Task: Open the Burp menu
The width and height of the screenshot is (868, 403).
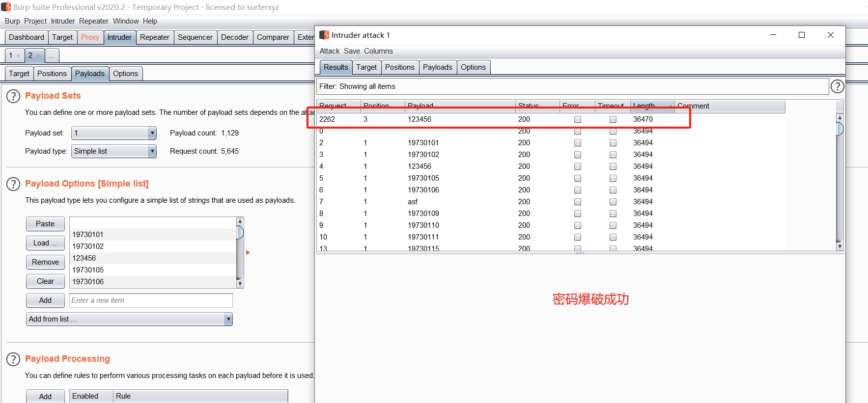Action: pyautogui.click(x=12, y=21)
